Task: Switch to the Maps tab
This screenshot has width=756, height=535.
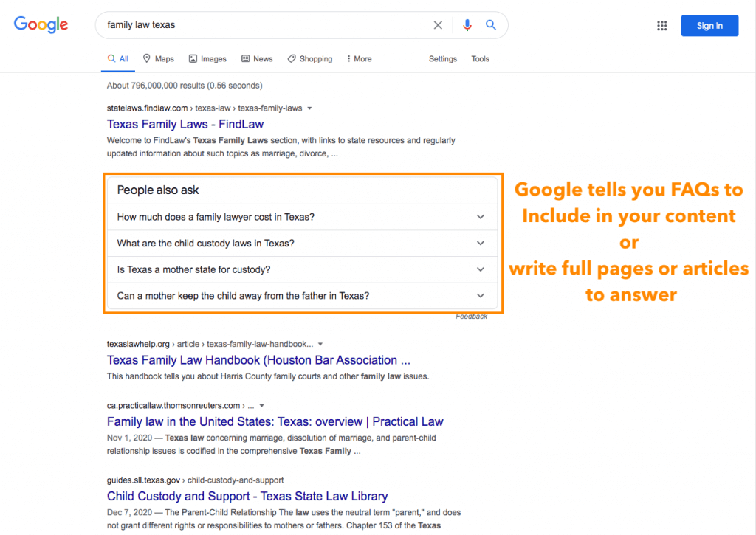Action: 159,59
